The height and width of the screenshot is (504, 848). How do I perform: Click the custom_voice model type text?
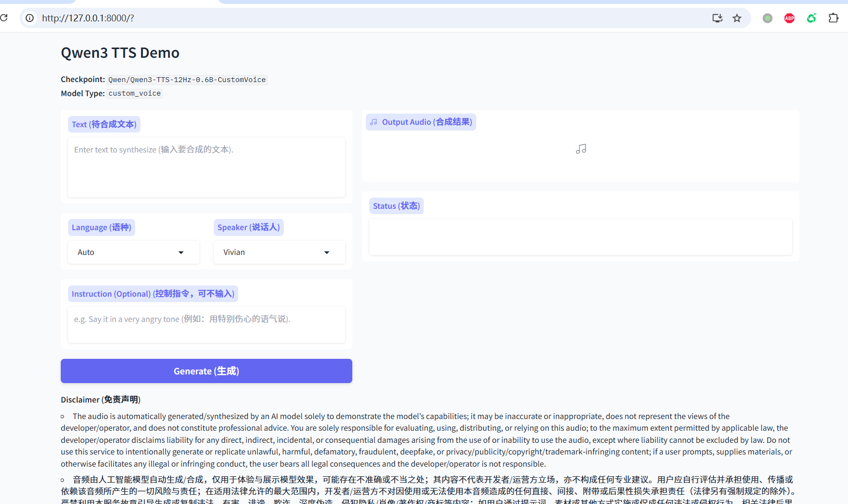[135, 93]
